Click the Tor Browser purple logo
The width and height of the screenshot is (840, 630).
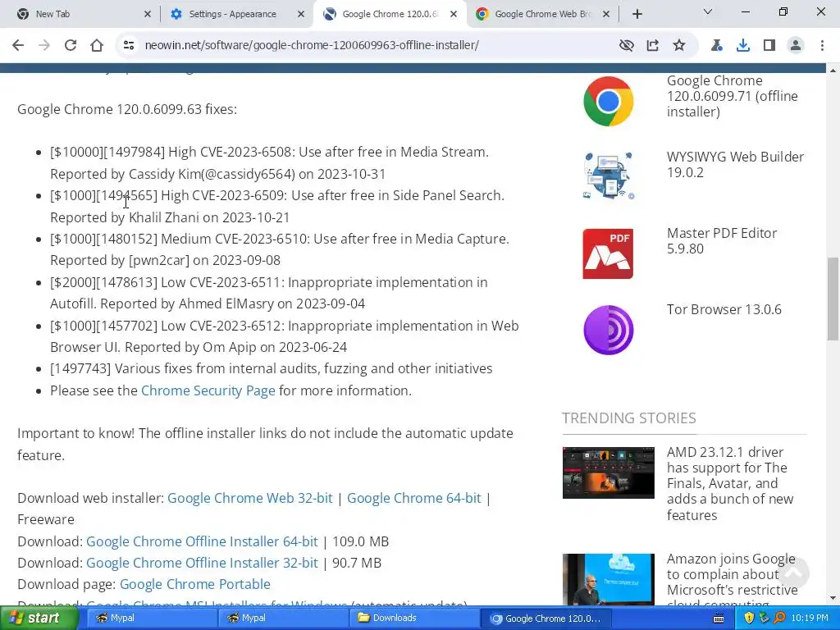click(x=608, y=330)
